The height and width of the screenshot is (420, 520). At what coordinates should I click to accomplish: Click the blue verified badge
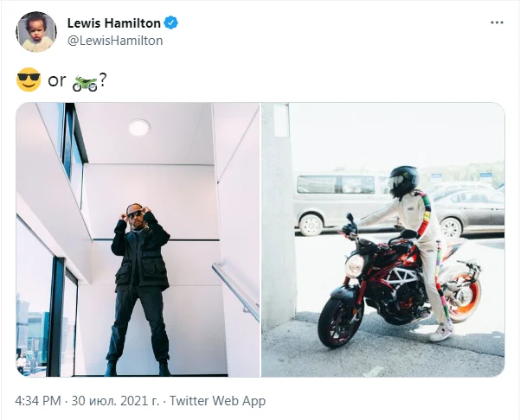click(171, 22)
